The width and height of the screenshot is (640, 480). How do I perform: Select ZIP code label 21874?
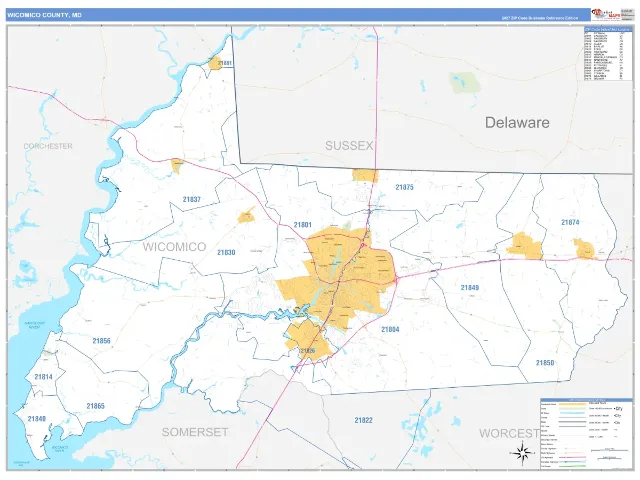(570, 222)
